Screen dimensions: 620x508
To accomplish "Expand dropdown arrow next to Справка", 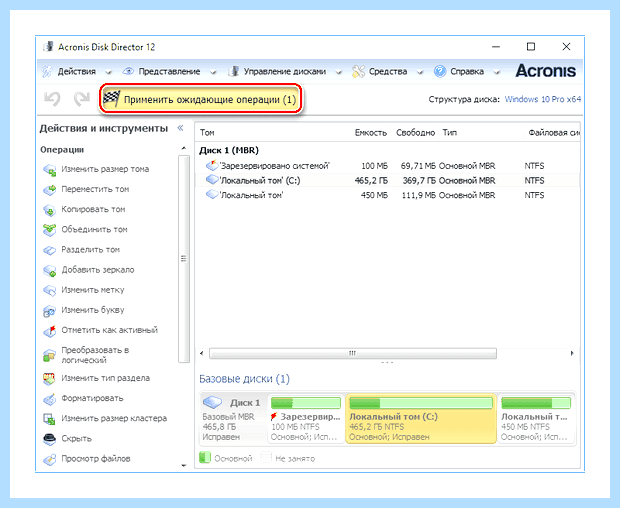I will pyautogui.click(x=497, y=72).
